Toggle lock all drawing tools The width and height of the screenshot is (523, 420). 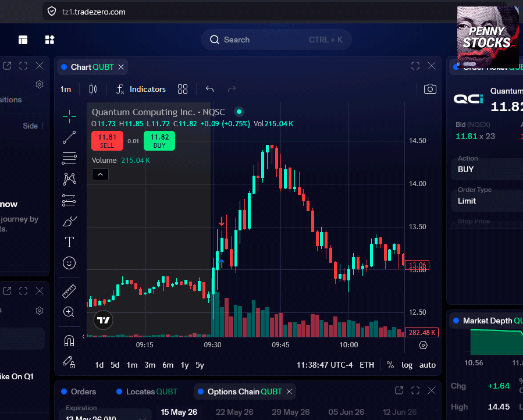coord(69,362)
